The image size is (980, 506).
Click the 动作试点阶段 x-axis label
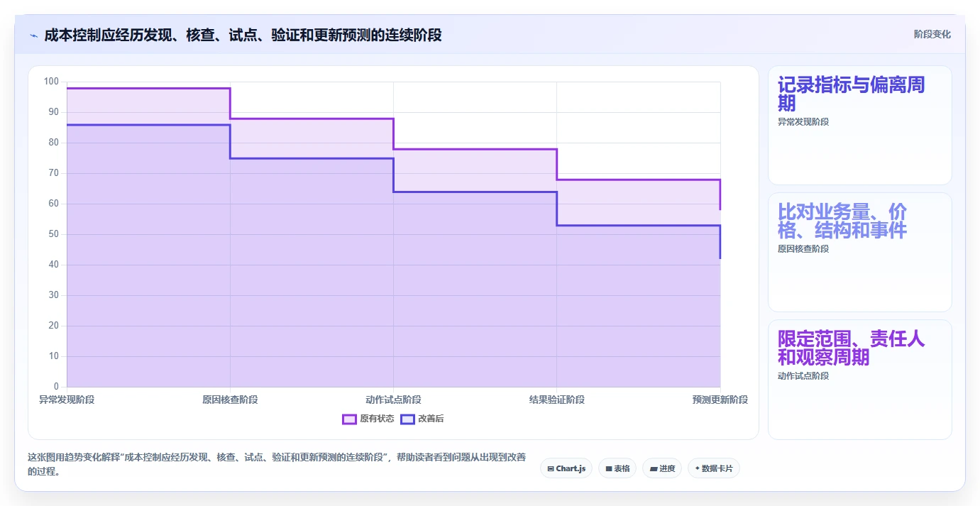point(393,400)
